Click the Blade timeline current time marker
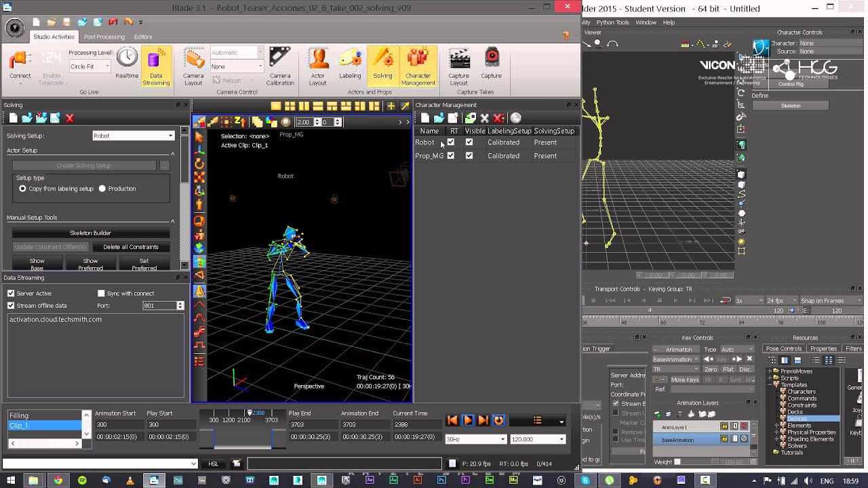The width and height of the screenshot is (868, 488). point(250,413)
